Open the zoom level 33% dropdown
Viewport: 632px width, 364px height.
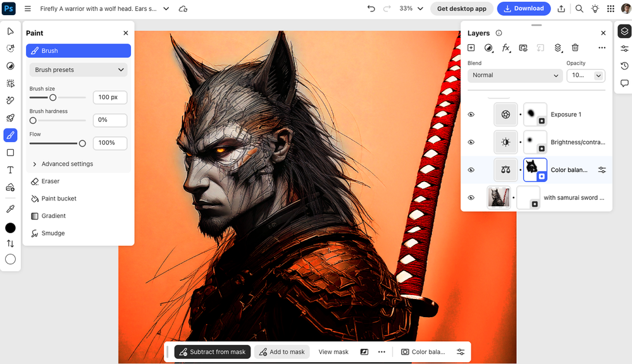pos(411,8)
